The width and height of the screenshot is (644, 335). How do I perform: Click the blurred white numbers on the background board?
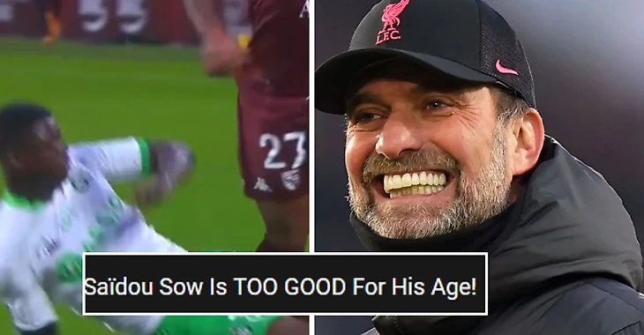(112, 16)
